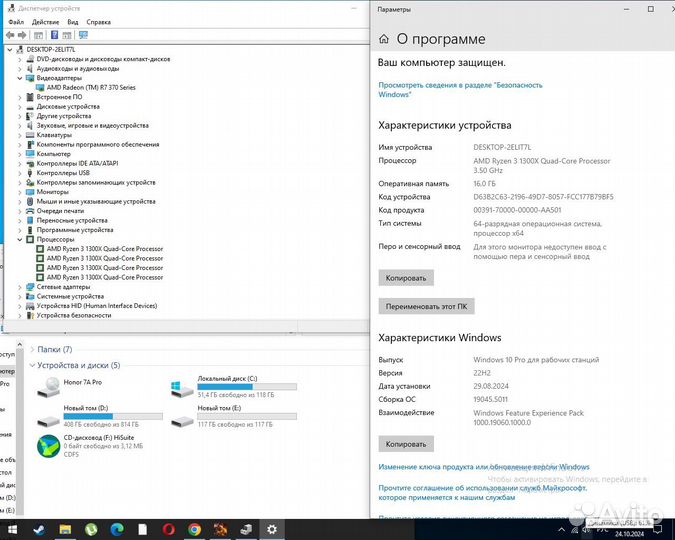Expand the Мониторы node
This screenshot has width=675, height=540.
20,192
